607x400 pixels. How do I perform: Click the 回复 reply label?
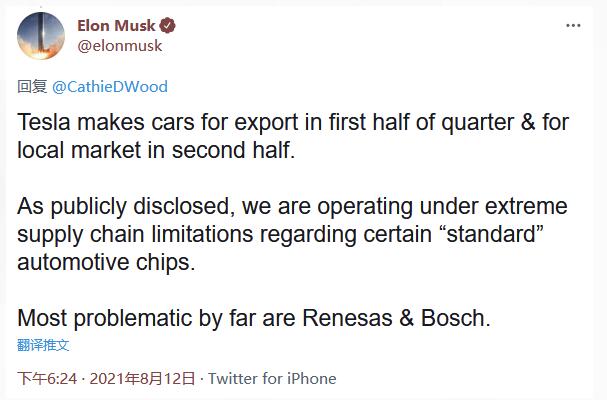coord(32,86)
